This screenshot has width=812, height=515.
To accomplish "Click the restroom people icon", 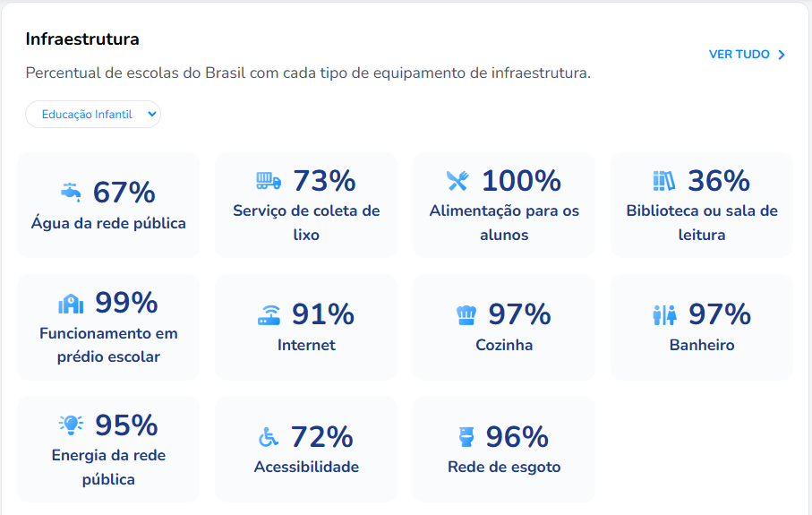I will click(x=664, y=315).
